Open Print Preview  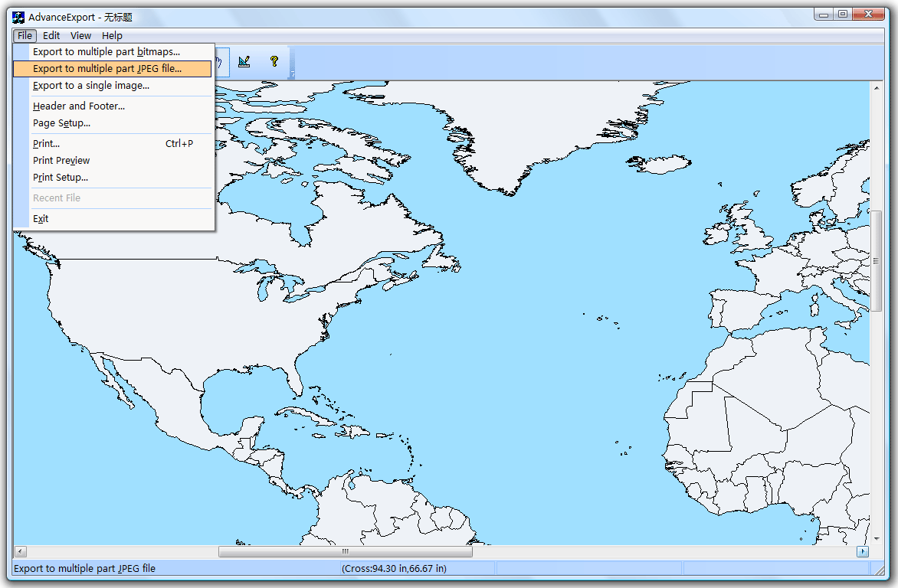point(61,160)
